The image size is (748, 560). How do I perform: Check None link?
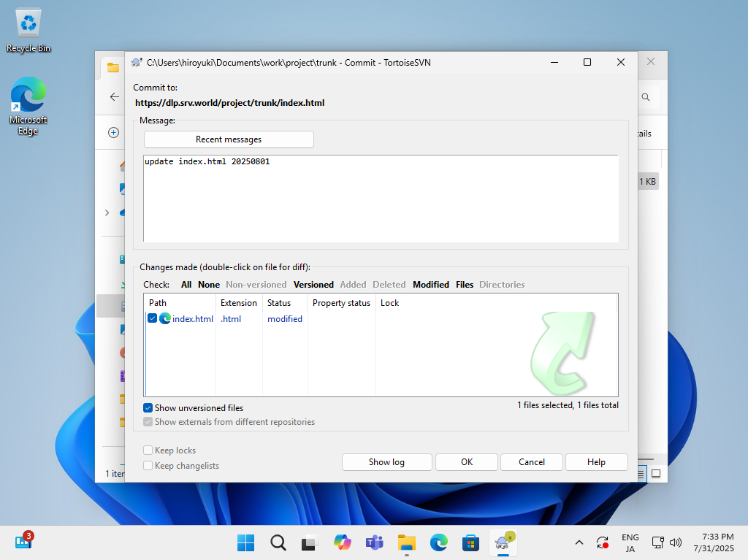(x=209, y=284)
